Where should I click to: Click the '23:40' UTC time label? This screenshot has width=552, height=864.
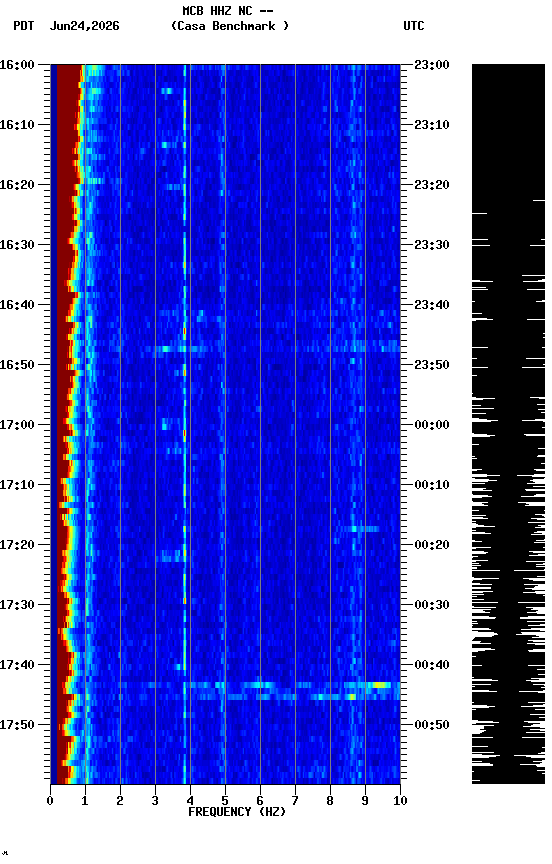[432, 305]
